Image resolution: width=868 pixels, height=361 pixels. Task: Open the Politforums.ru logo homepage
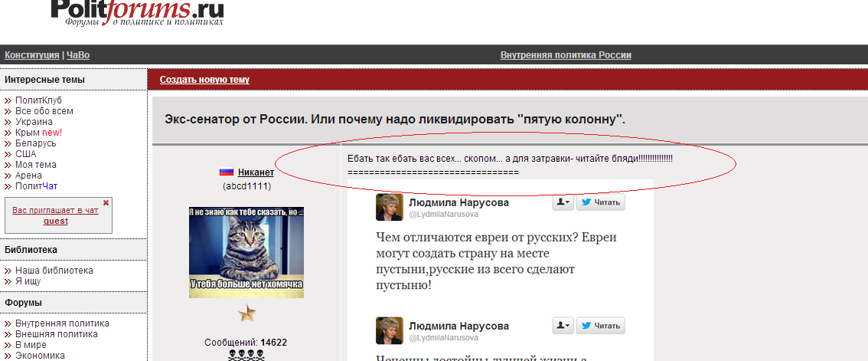pyautogui.click(x=137, y=14)
